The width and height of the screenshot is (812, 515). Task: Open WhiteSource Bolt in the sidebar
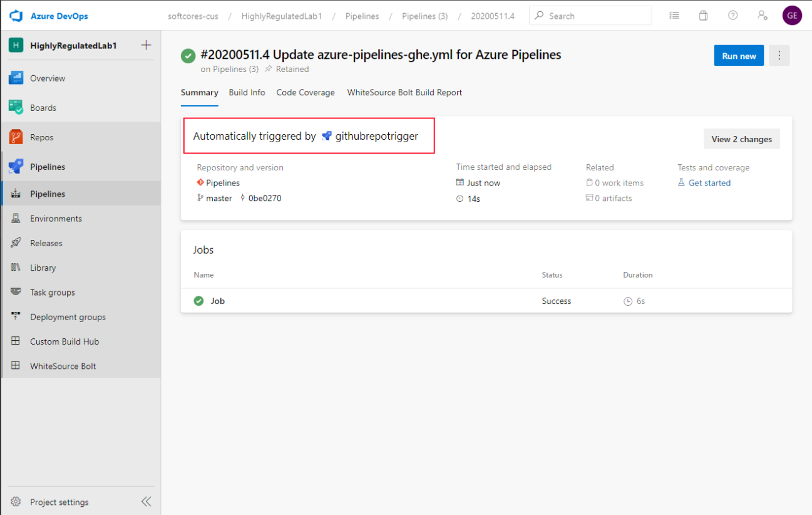coord(80,366)
